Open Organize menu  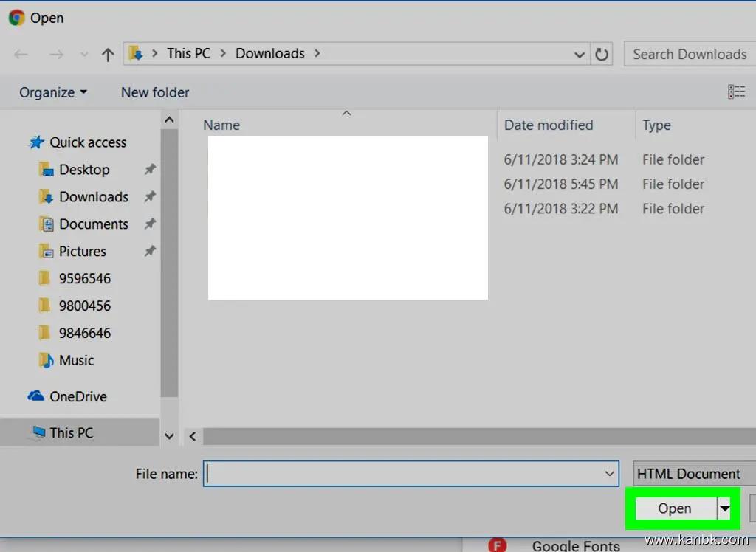point(52,92)
